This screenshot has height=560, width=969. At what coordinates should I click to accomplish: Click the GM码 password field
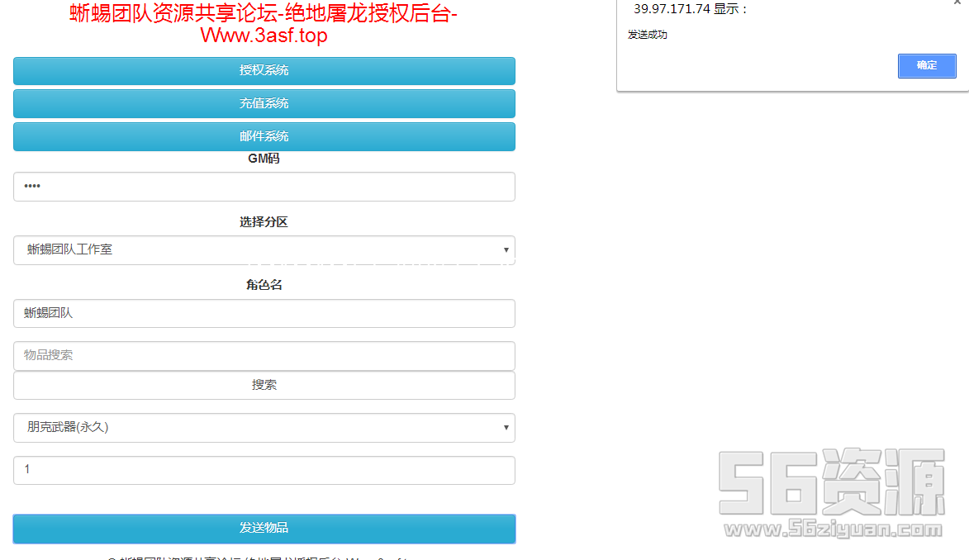tap(264, 187)
